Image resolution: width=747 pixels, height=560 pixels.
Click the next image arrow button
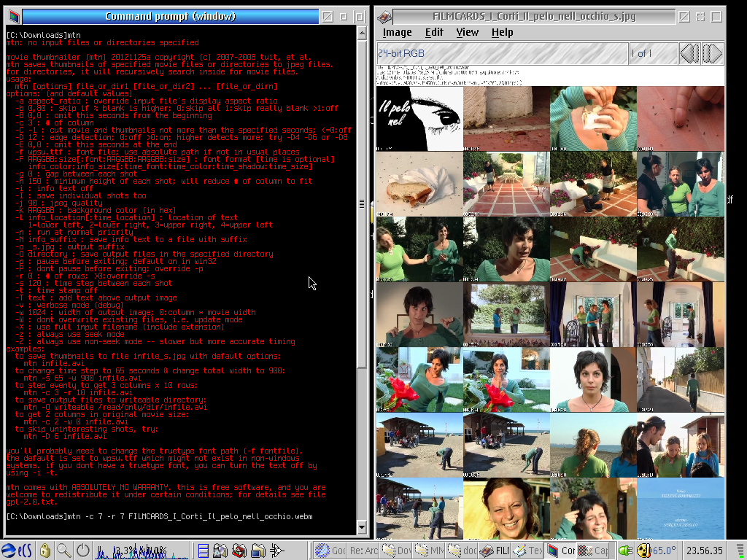coord(712,53)
